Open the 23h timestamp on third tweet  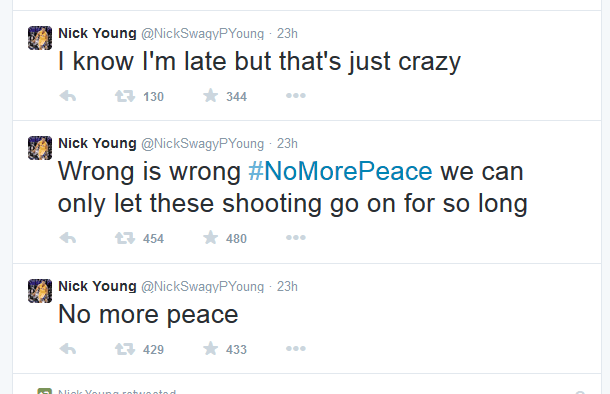(x=287, y=287)
